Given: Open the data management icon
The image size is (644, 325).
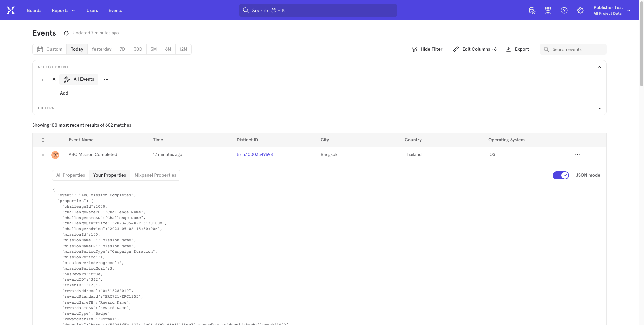Looking at the screenshot, I should click(532, 11).
